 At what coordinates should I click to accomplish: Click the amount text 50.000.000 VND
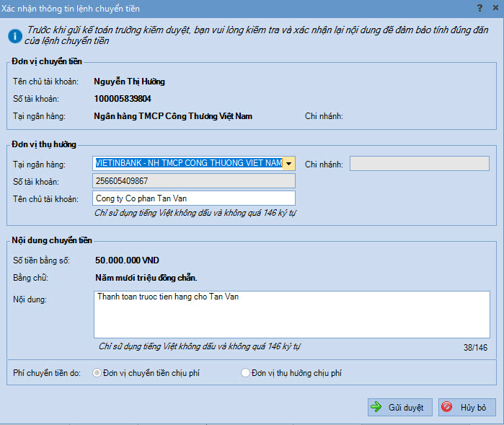(x=127, y=260)
